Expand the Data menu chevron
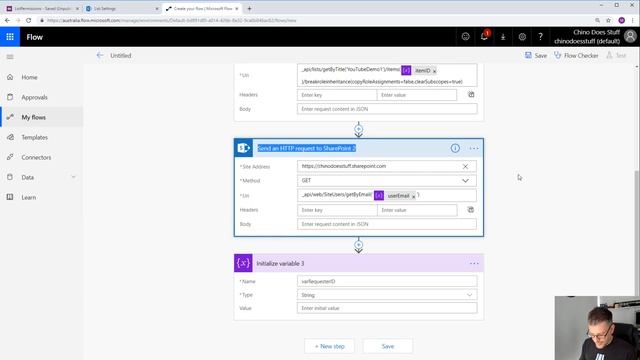Viewport: 640px width, 360px height. [73, 177]
